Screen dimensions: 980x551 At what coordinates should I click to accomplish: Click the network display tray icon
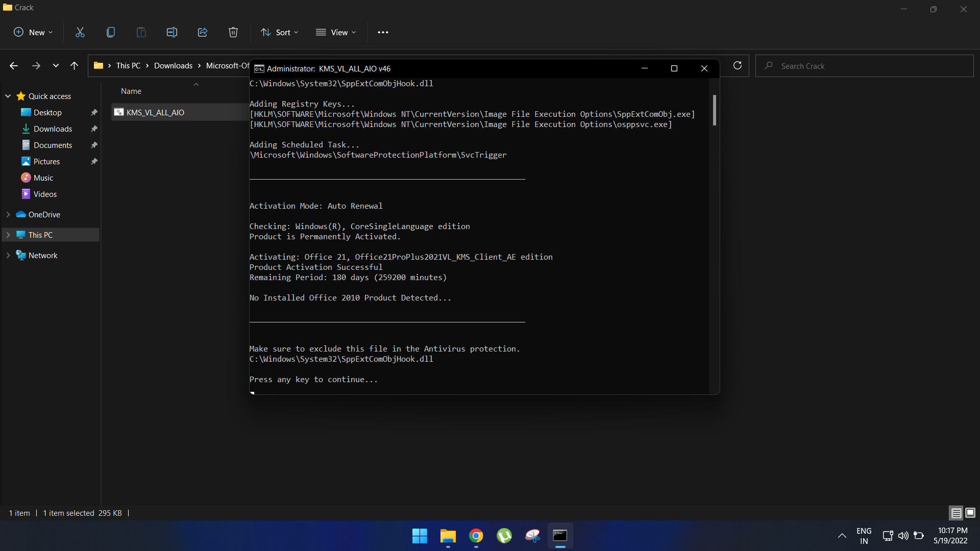click(888, 536)
